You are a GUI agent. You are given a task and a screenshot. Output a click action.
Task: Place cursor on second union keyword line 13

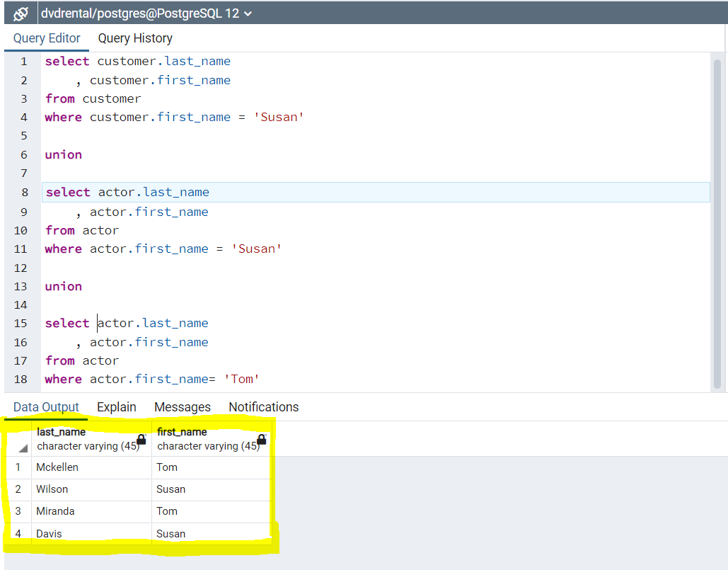(x=64, y=287)
